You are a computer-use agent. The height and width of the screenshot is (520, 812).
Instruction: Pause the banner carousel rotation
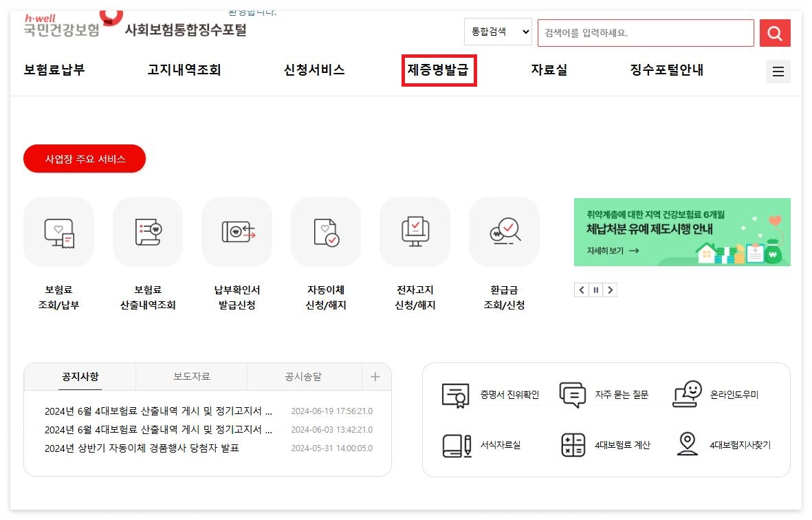pyautogui.click(x=595, y=290)
